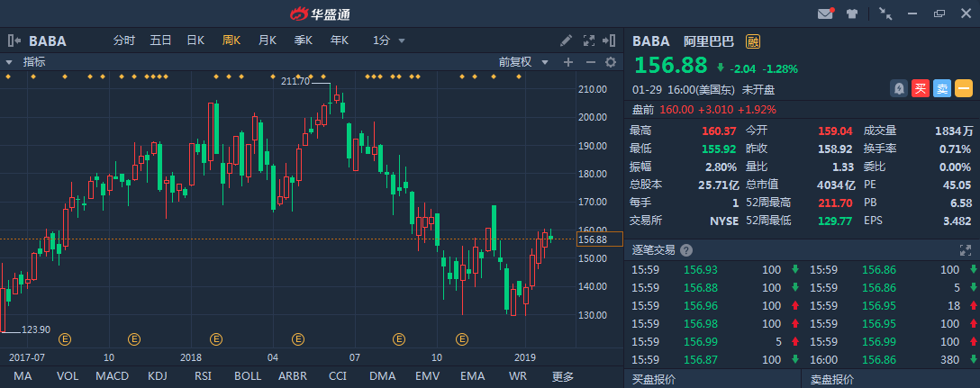Enable the VOL indicator
Image resolution: width=980 pixels, height=388 pixels.
point(68,376)
